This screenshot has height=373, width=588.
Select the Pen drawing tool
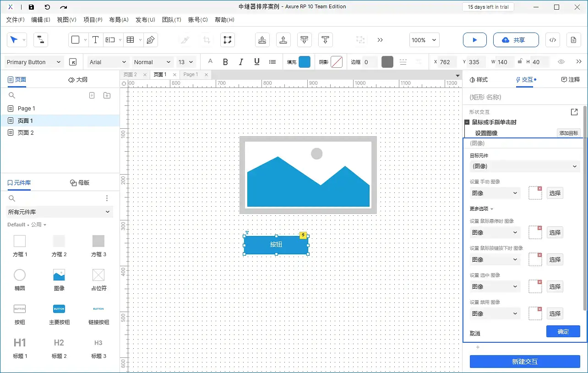[150, 40]
